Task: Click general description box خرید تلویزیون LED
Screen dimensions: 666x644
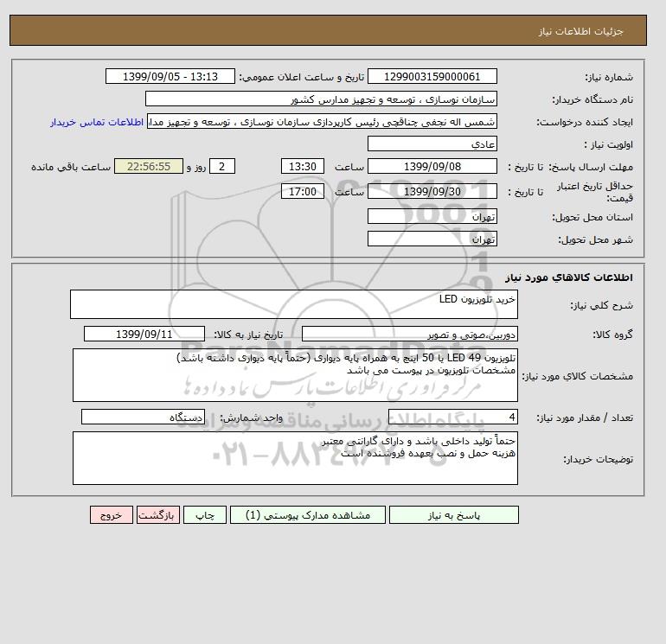Action: point(294,304)
